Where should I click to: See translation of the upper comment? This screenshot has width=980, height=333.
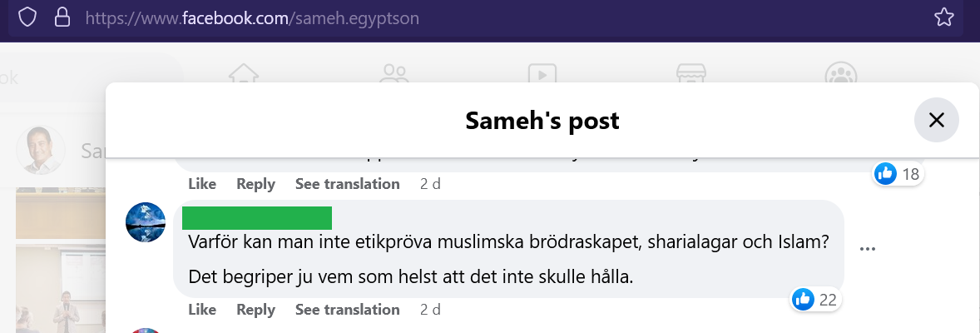click(x=347, y=184)
